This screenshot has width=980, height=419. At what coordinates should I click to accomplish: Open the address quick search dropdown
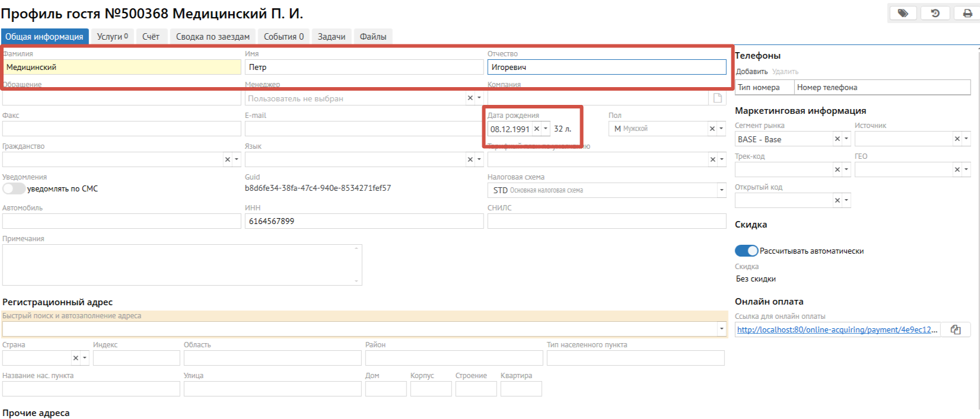(721, 329)
